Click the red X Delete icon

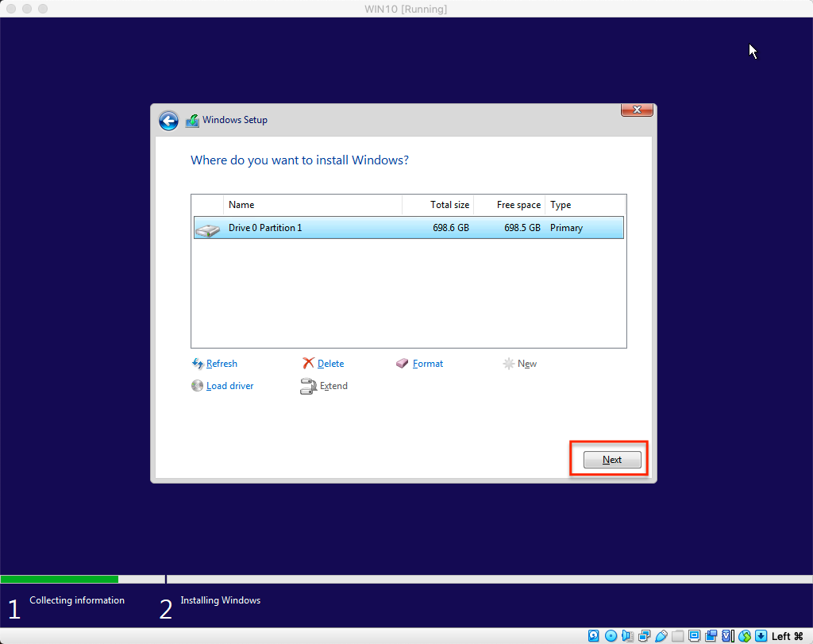click(x=309, y=363)
